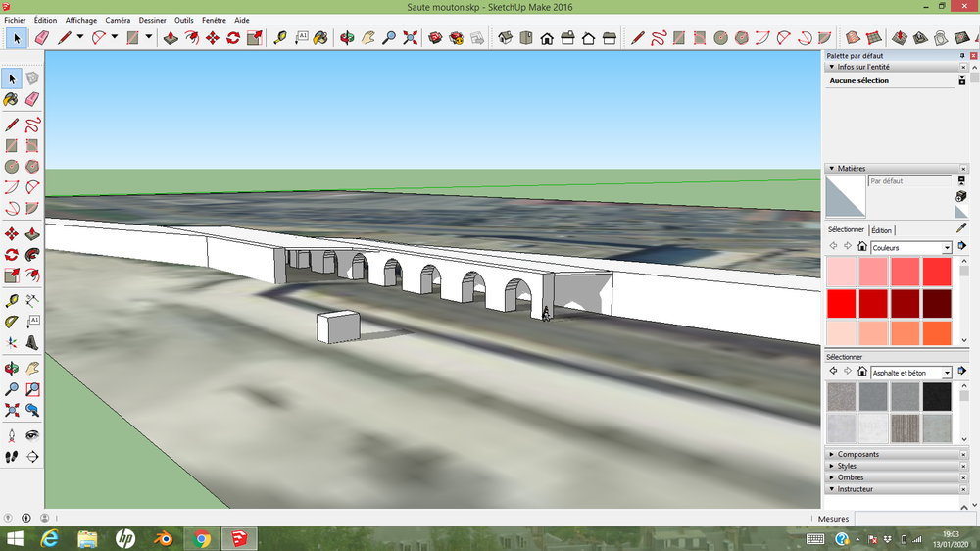Select the Orbit tool in the left toolbar
Image resolution: width=980 pixels, height=551 pixels.
pos(11,369)
